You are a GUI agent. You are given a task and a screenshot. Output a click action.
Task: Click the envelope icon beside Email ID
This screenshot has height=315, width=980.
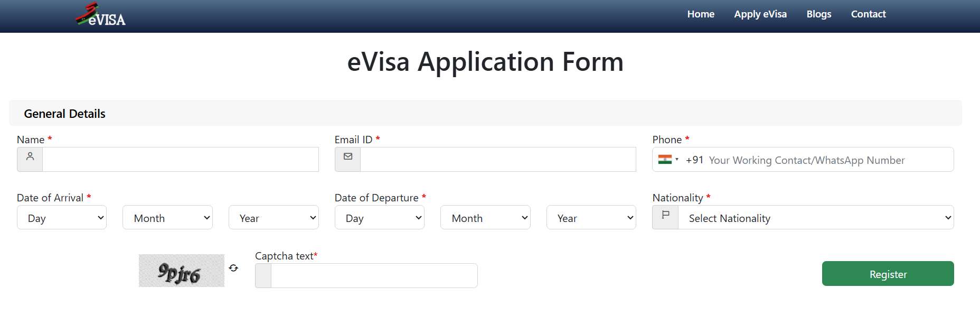coord(348,156)
